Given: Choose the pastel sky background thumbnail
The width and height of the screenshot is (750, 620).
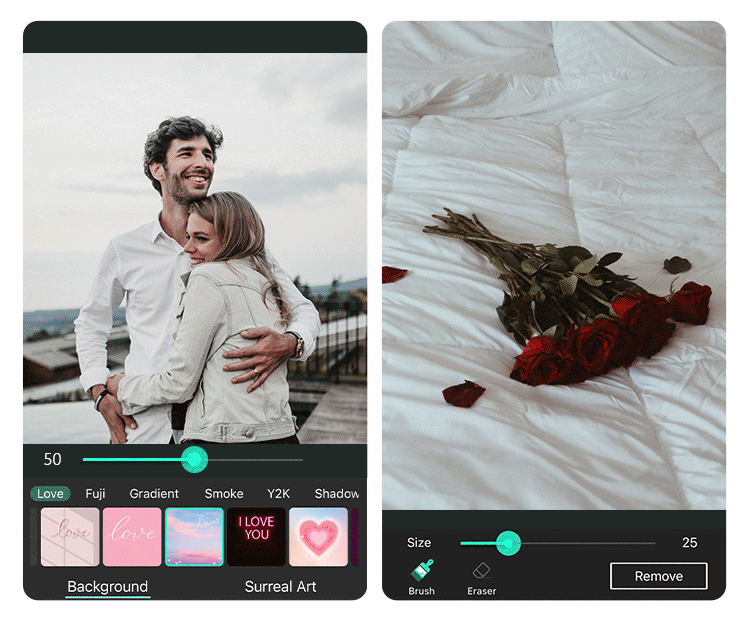Looking at the screenshot, I should pos(194,537).
